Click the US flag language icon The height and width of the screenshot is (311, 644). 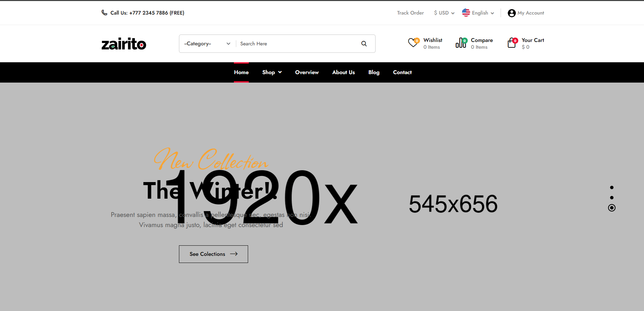point(466,13)
